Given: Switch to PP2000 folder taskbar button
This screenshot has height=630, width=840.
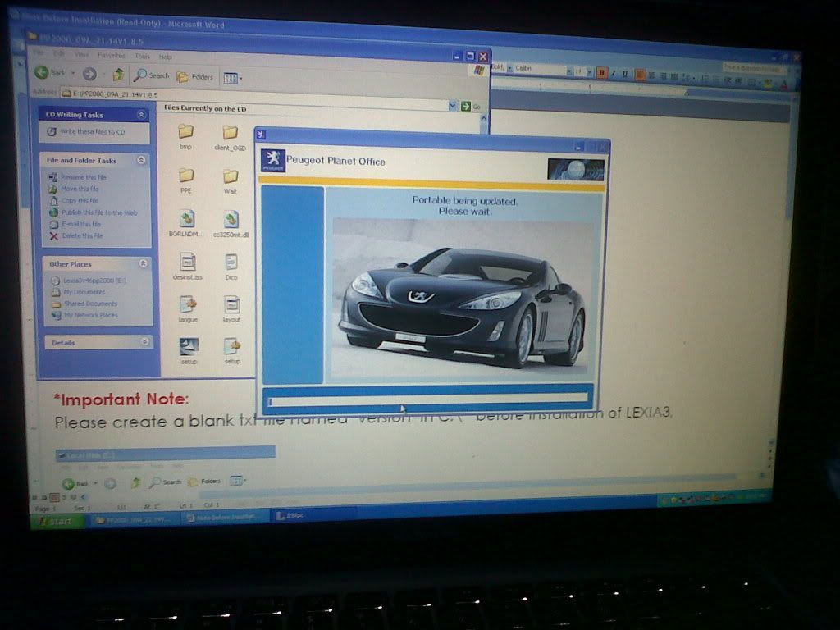Looking at the screenshot, I should tap(135, 519).
